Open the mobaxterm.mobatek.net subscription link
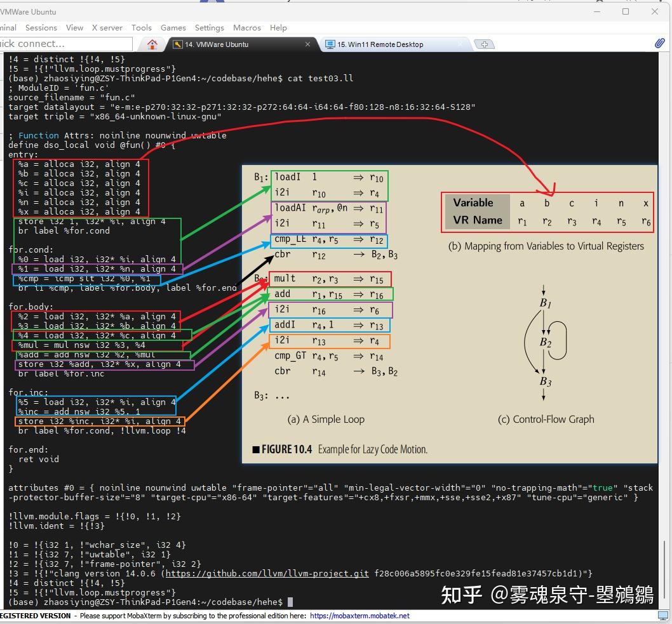The height and width of the screenshot is (624, 672). point(359,615)
